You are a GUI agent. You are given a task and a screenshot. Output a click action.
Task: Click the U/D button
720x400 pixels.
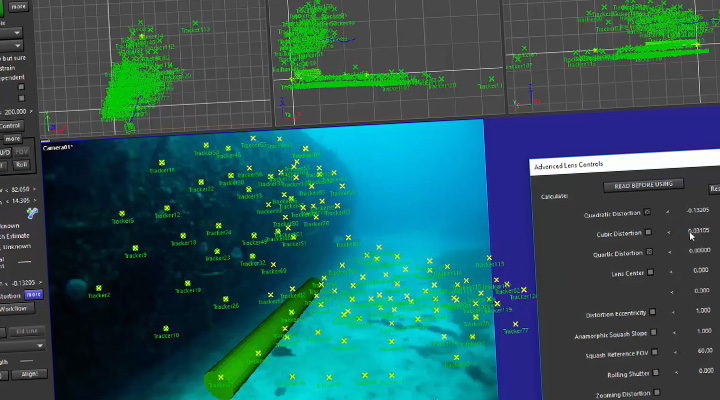5,152
